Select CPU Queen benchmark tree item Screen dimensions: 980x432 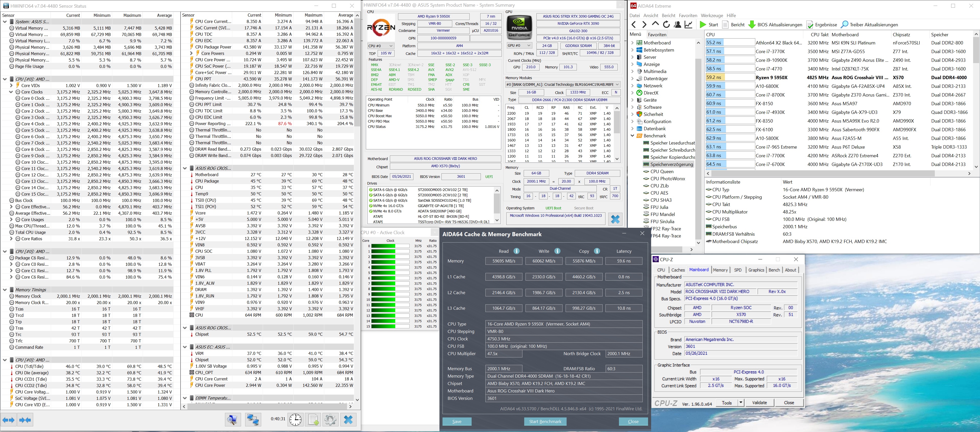pos(662,172)
